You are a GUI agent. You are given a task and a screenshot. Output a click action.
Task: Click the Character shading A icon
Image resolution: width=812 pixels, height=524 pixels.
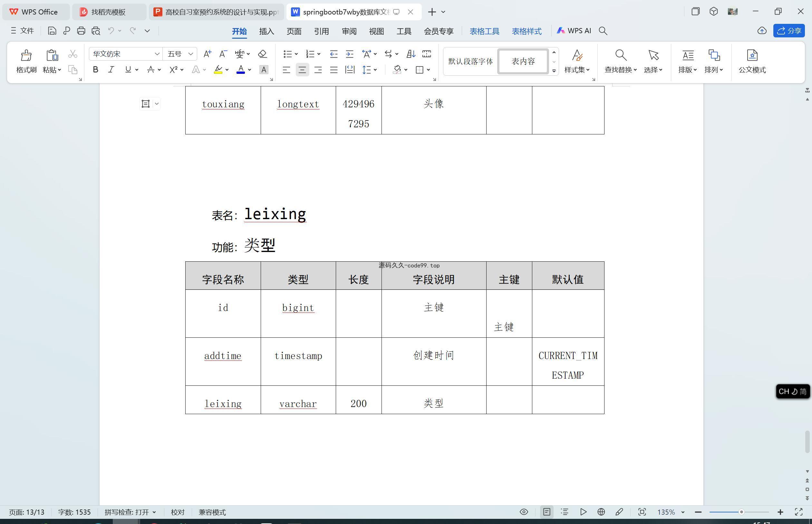click(x=264, y=70)
